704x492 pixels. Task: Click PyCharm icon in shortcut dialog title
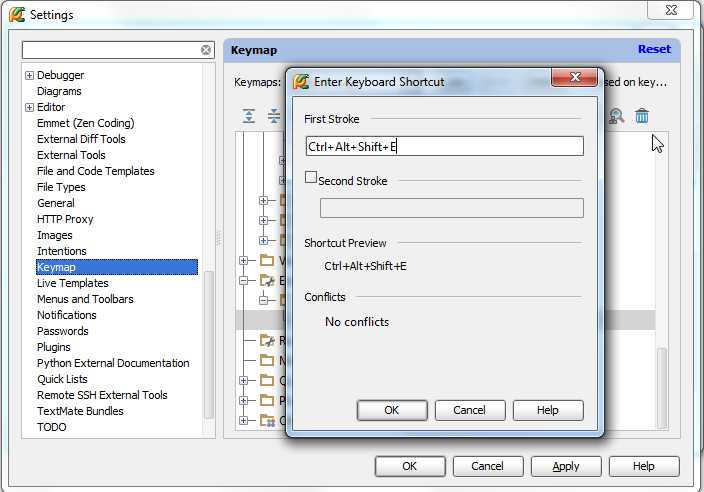300,82
